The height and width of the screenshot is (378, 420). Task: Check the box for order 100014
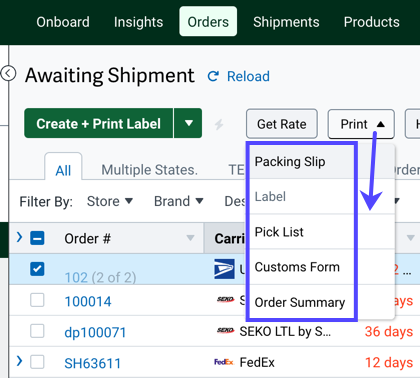pyautogui.click(x=37, y=300)
